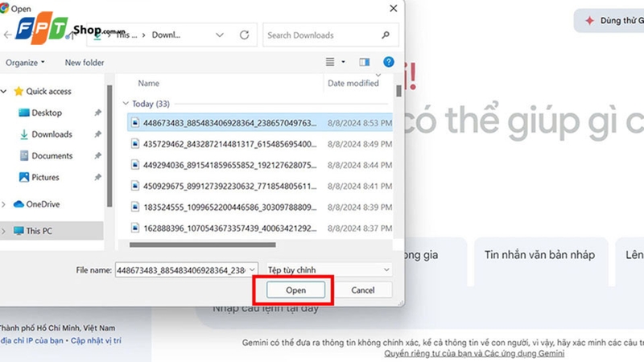The image size is (644, 362).
Task: Toggle the preview pane icon
Action: point(365,62)
